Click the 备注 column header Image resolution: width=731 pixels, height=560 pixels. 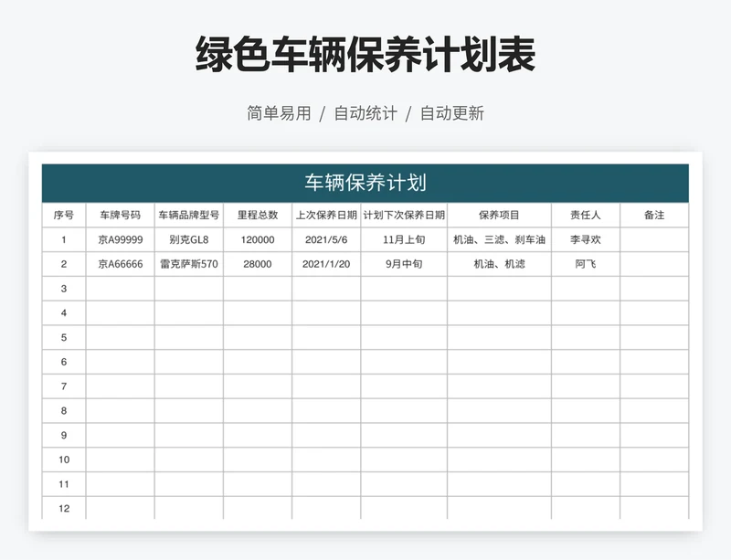654,215
